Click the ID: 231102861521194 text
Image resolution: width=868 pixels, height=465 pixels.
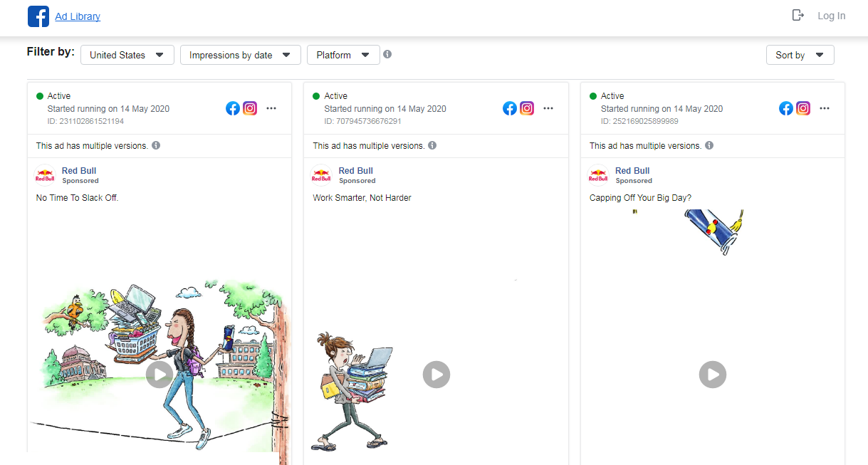pyautogui.click(x=85, y=121)
